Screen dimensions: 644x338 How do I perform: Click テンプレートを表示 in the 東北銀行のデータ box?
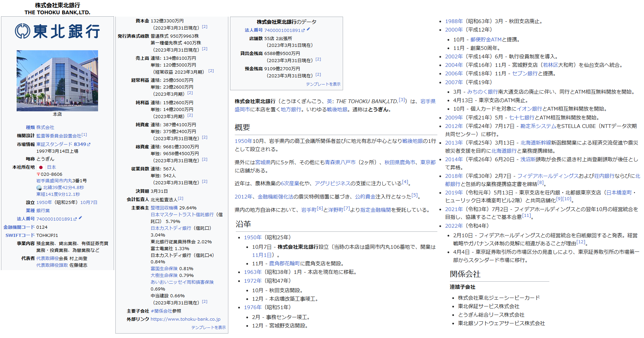click(323, 84)
